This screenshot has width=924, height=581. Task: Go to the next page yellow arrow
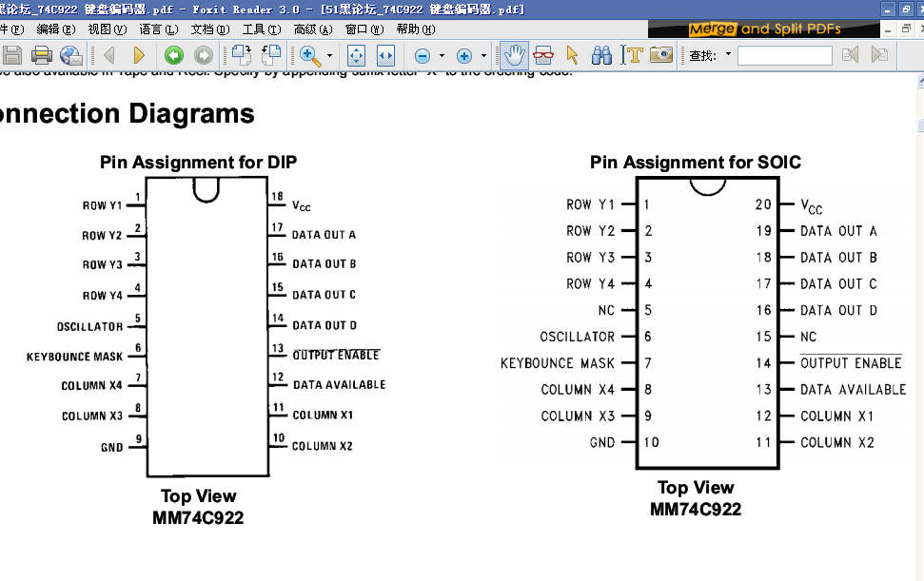(139, 55)
